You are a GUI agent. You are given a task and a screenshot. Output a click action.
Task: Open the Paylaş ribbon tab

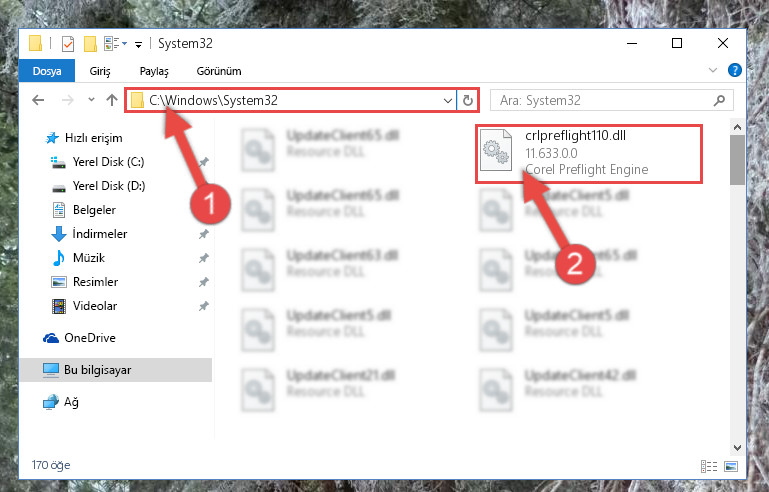[154, 71]
